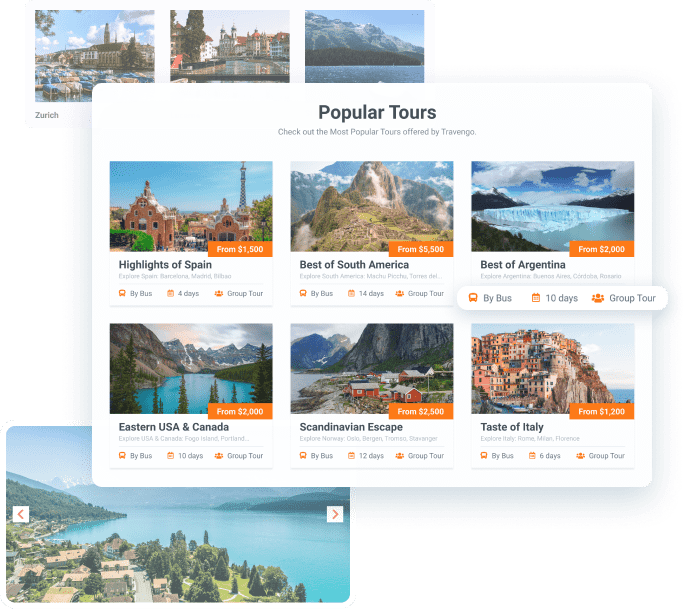Open Best of South America tour title
This screenshot has height=609, width=688.
click(354, 265)
